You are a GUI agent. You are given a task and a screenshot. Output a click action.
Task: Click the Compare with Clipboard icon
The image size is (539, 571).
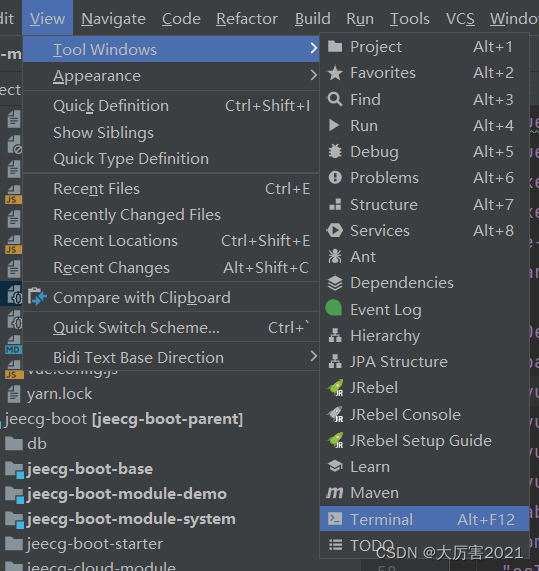click(x=37, y=297)
